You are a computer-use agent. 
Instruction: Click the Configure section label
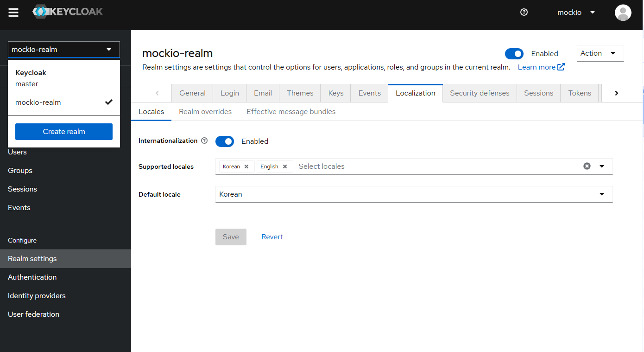22,241
